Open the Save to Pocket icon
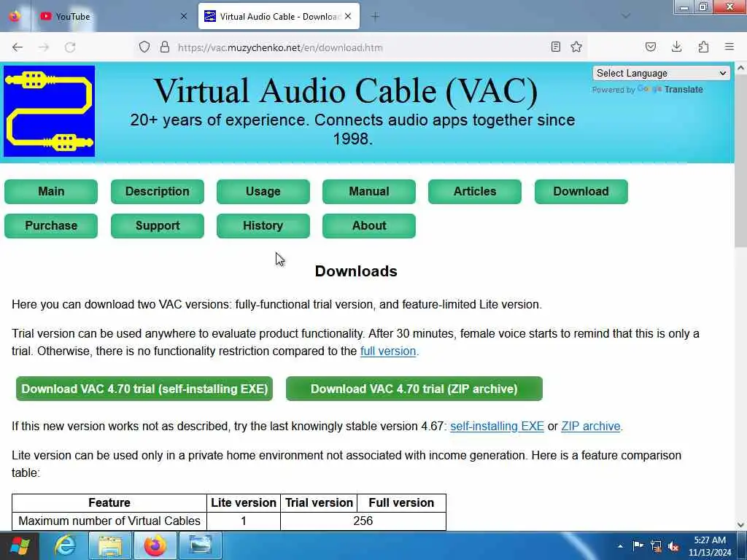Screen dimensions: 747x560 point(651,47)
